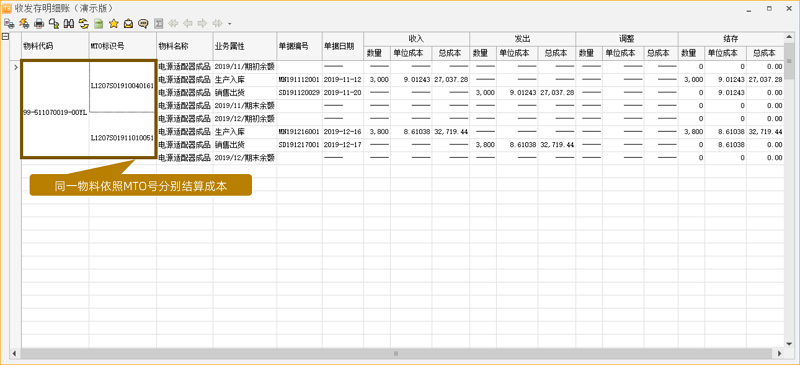Select MTO cell L1207S01910040161
Viewport: 800px width, 365px height.
click(123, 86)
